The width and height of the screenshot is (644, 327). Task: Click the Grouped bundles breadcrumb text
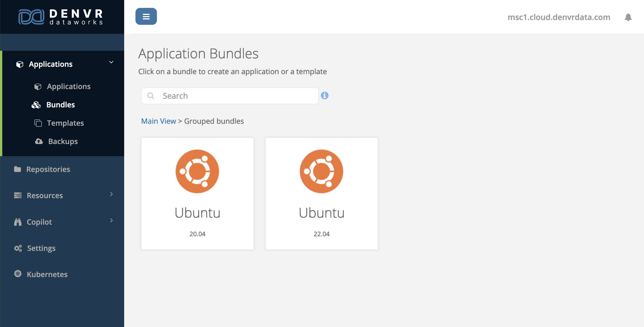point(214,121)
